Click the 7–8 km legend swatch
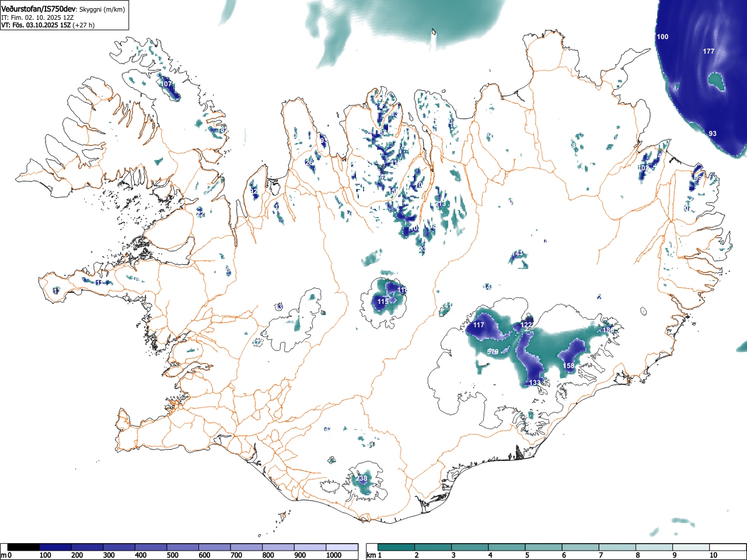 618,547
